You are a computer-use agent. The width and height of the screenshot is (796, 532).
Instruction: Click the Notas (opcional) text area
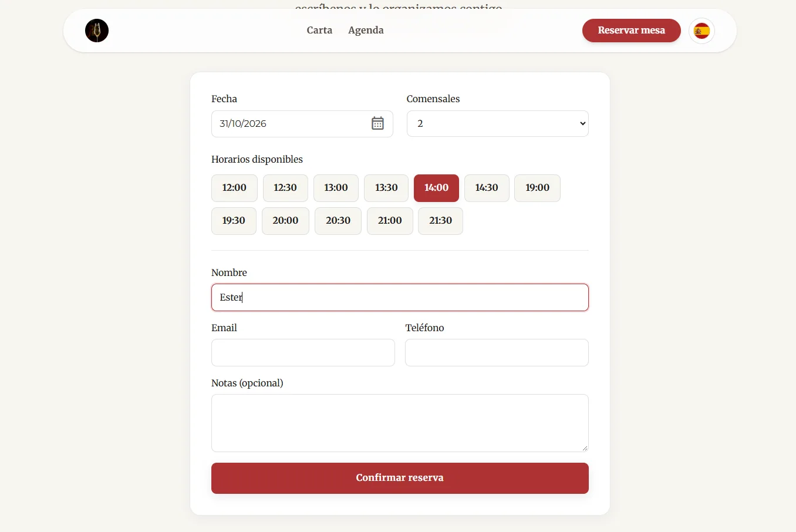(400, 423)
